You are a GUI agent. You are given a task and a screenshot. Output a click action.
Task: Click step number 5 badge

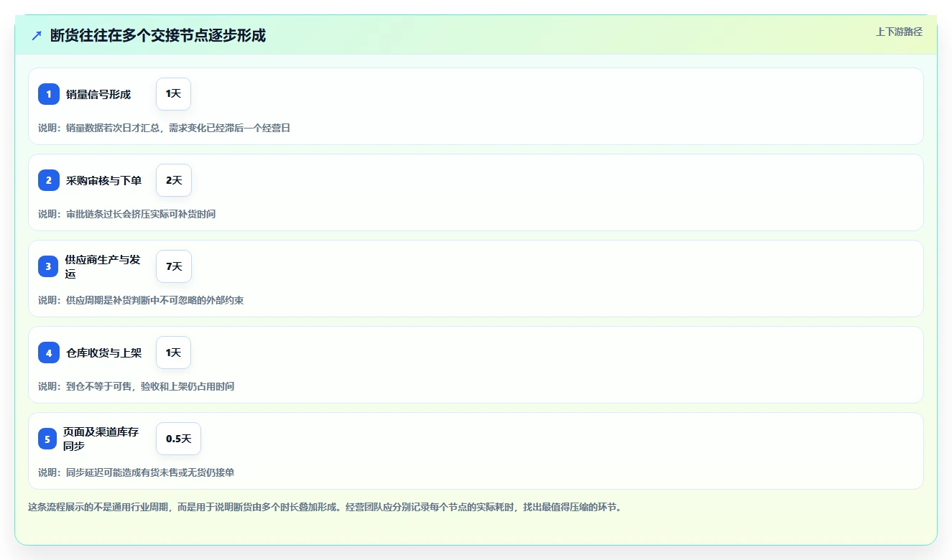[x=47, y=439]
